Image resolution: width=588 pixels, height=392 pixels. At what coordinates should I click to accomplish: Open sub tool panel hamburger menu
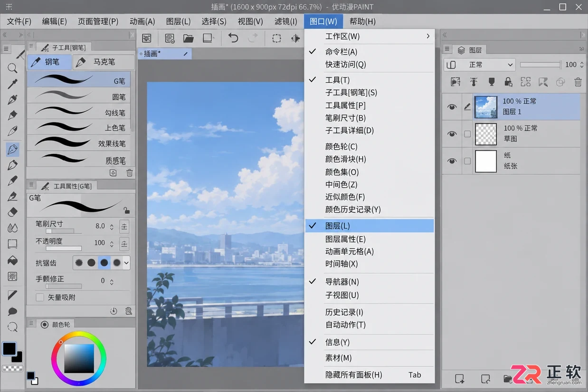tap(31, 46)
